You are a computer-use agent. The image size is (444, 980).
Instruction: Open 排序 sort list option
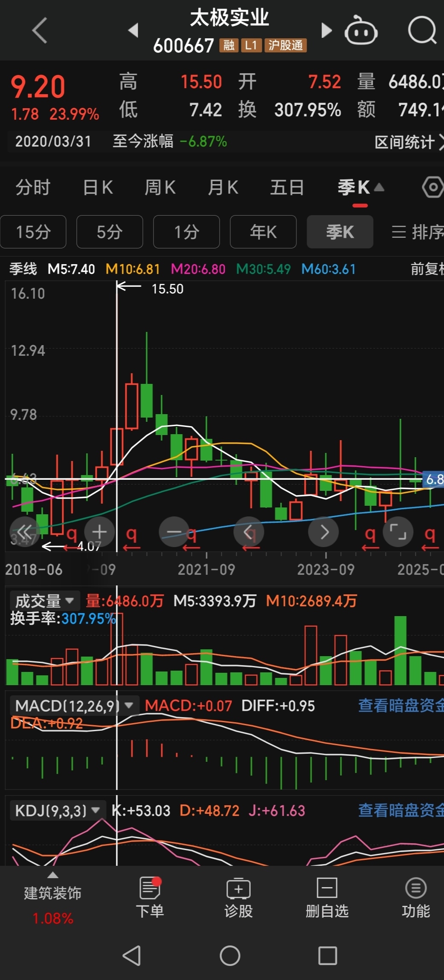pos(418,232)
